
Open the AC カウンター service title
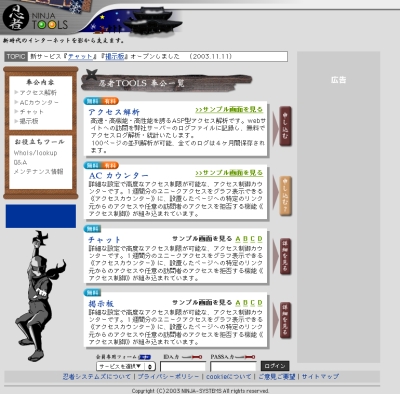(118, 175)
